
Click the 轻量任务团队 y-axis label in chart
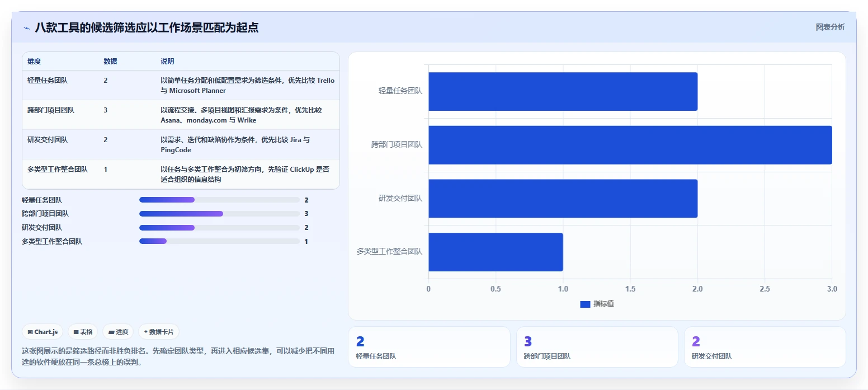coord(400,91)
